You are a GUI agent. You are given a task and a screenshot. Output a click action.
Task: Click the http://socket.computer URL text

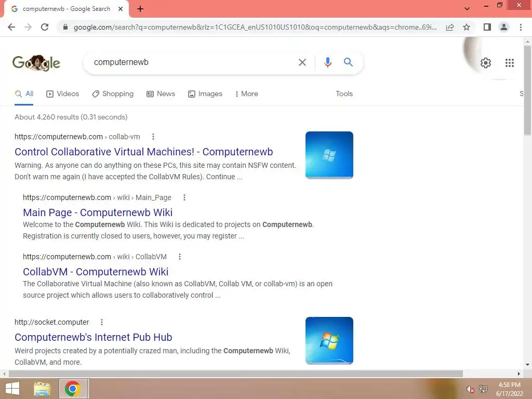click(51, 322)
